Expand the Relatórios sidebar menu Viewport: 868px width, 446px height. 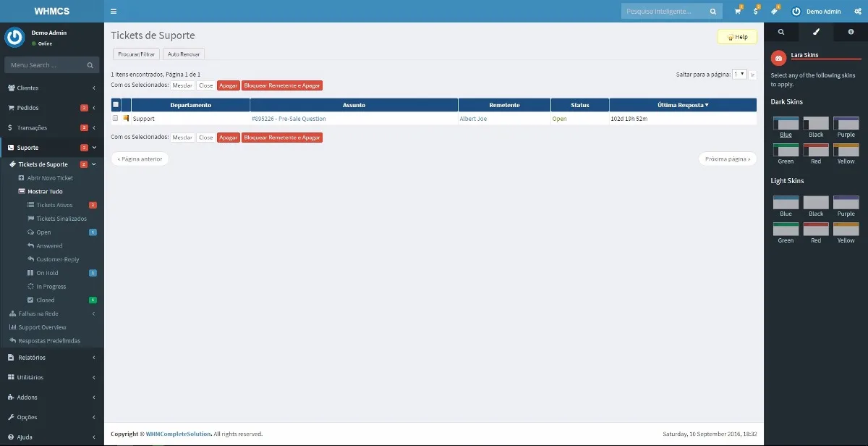click(x=51, y=358)
